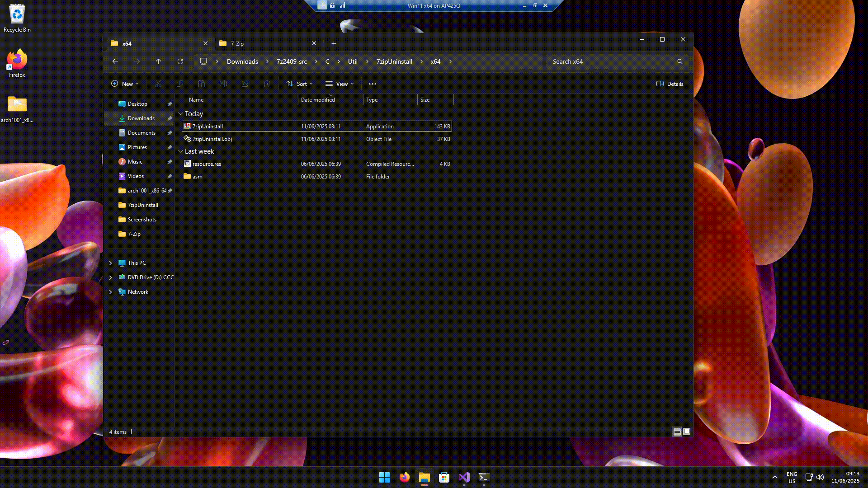Collapse the Today group
Image resolution: width=868 pixels, height=488 pixels.
(180, 114)
